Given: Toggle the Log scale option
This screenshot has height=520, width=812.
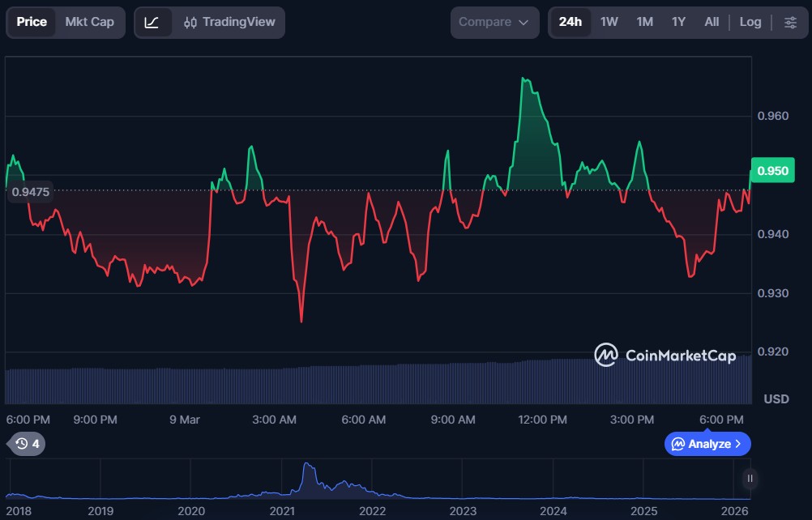Looking at the screenshot, I should [x=750, y=22].
